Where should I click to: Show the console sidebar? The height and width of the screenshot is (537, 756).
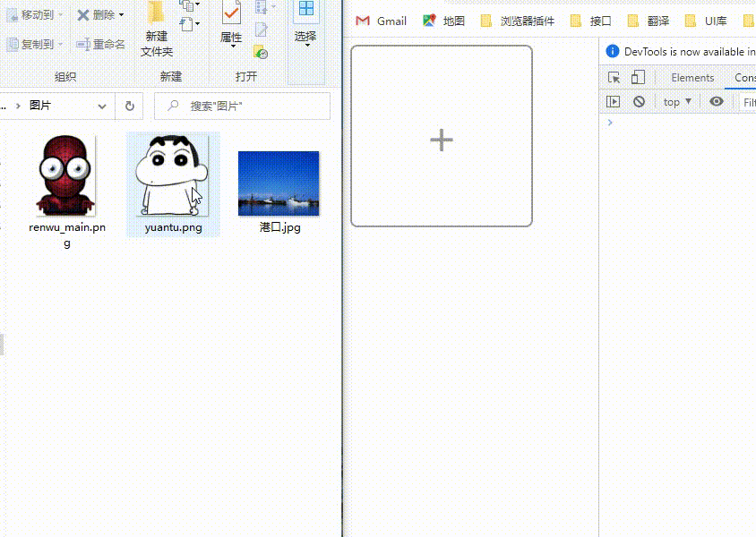pyautogui.click(x=613, y=102)
